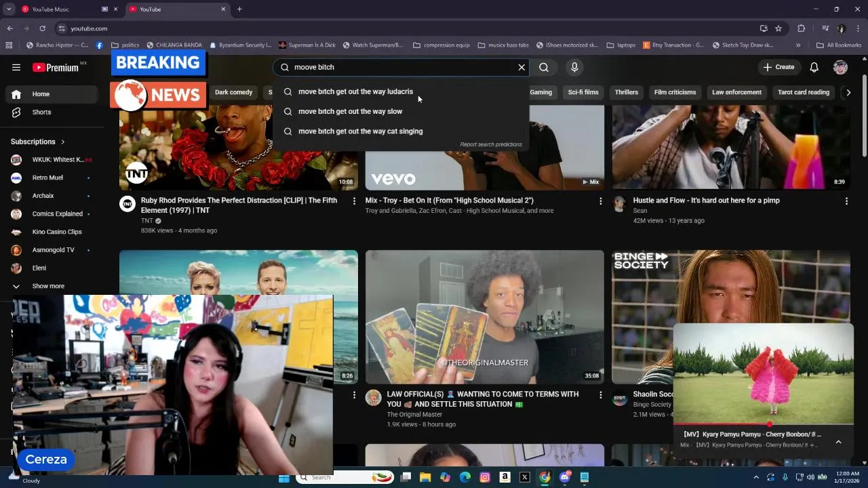This screenshot has height=488, width=868.
Task: Seek on the miniplayer progress bar
Action: (764, 424)
